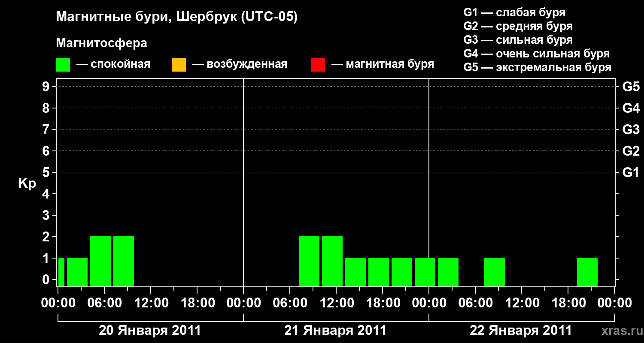
Task: Click the "18:00" time label for 22 Января
Action: (x=568, y=303)
